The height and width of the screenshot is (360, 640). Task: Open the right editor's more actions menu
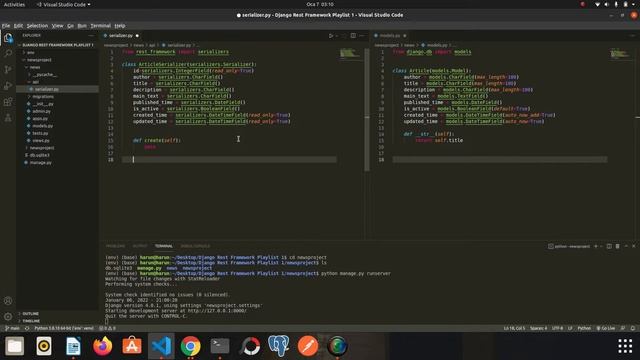click(x=632, y=36)
